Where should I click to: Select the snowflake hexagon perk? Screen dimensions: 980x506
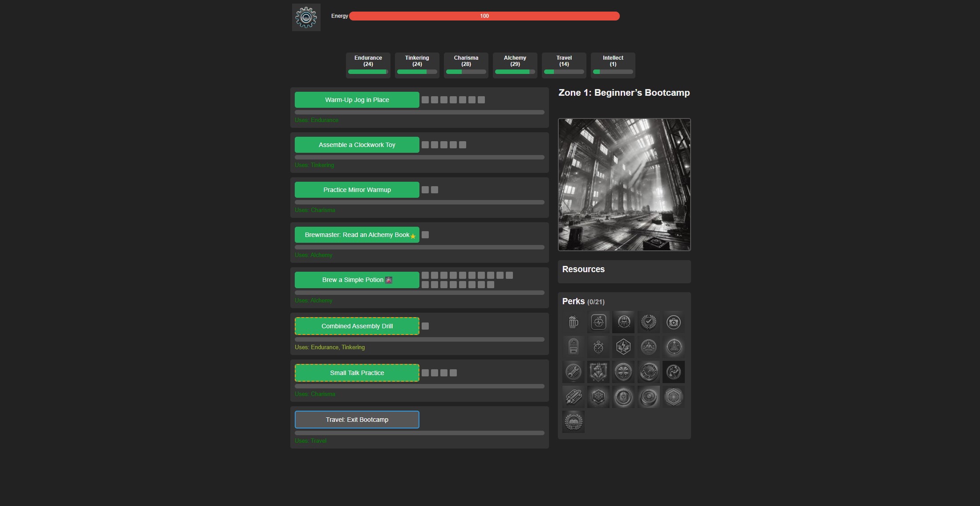[x=673, y=397]
